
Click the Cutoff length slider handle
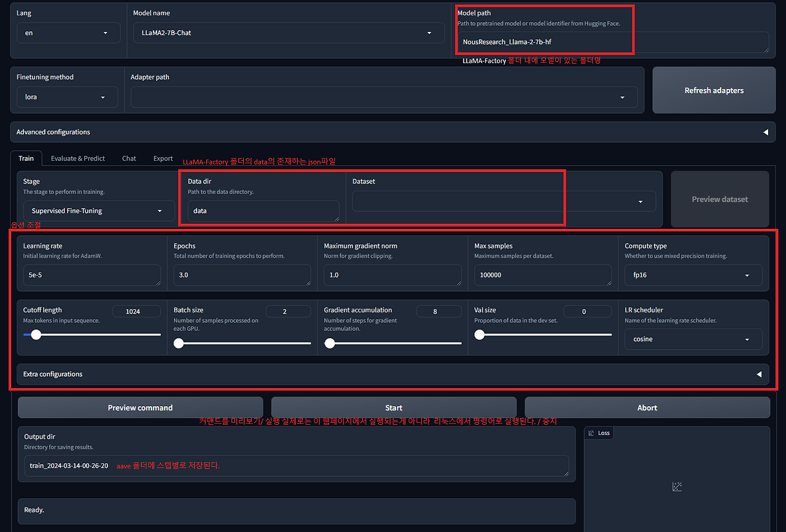click(36, 334)
